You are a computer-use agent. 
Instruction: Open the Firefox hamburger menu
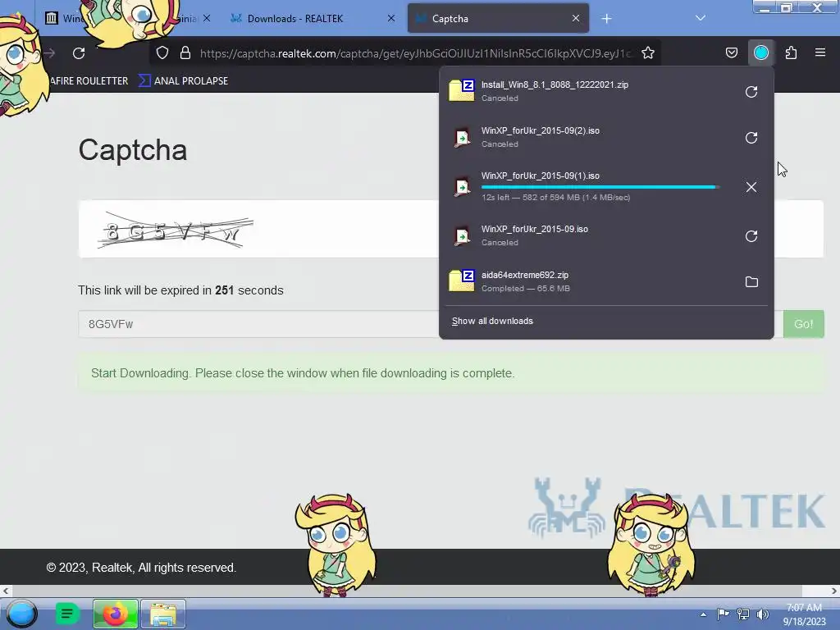point(820,52)
